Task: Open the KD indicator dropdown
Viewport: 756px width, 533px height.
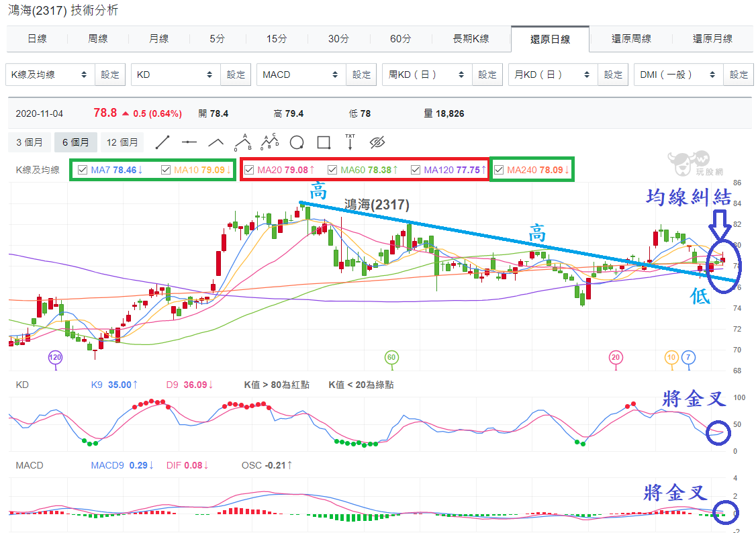Action: tap(176, 75)
